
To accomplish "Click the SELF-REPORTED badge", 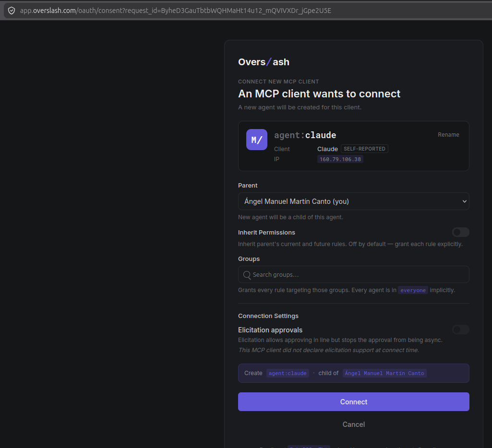I will (x=364, y=149).
